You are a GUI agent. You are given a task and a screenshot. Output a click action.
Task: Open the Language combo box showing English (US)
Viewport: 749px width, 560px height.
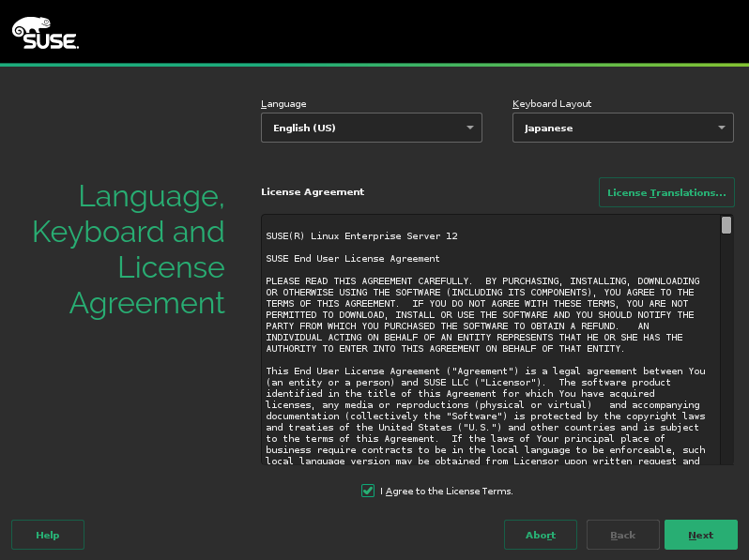click(371, 128)
